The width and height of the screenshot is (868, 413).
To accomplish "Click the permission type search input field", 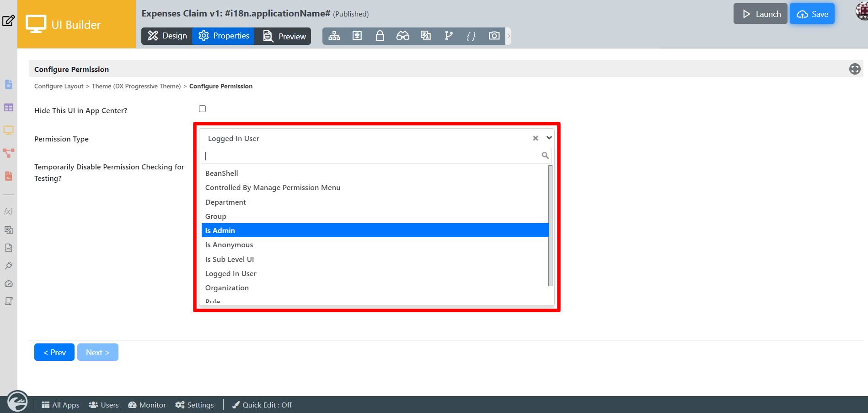I will pyautogui.click(x=372, y=156).
